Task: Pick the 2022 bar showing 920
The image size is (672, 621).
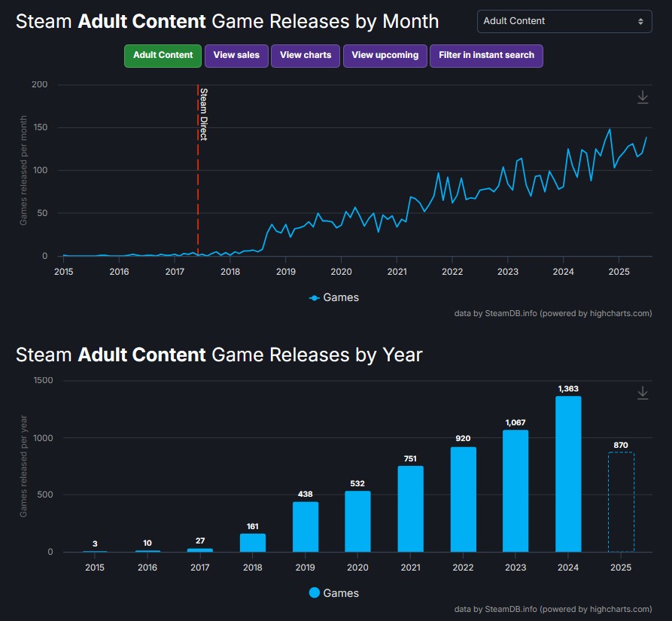Action: (x=463, y=499)
